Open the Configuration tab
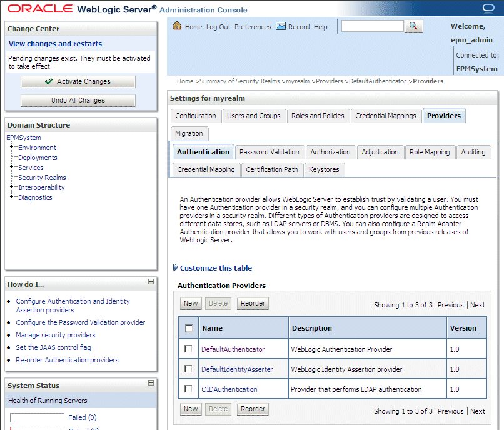 196,116
